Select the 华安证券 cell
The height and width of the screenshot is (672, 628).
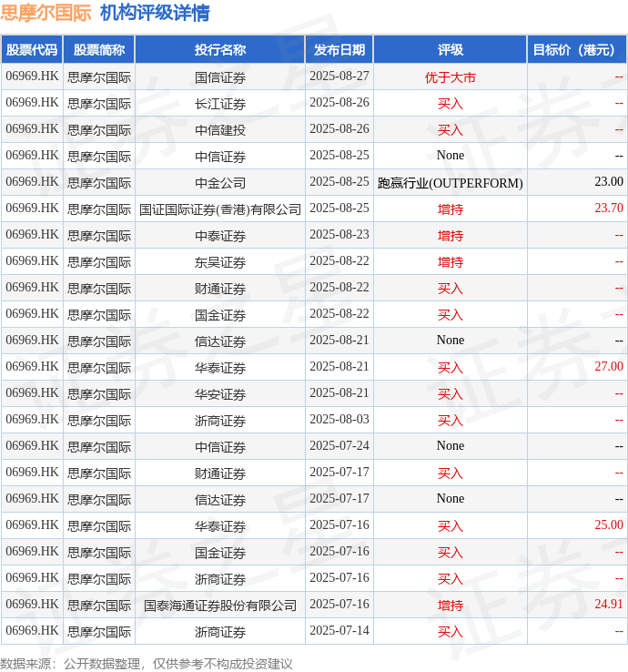(220, 394)
